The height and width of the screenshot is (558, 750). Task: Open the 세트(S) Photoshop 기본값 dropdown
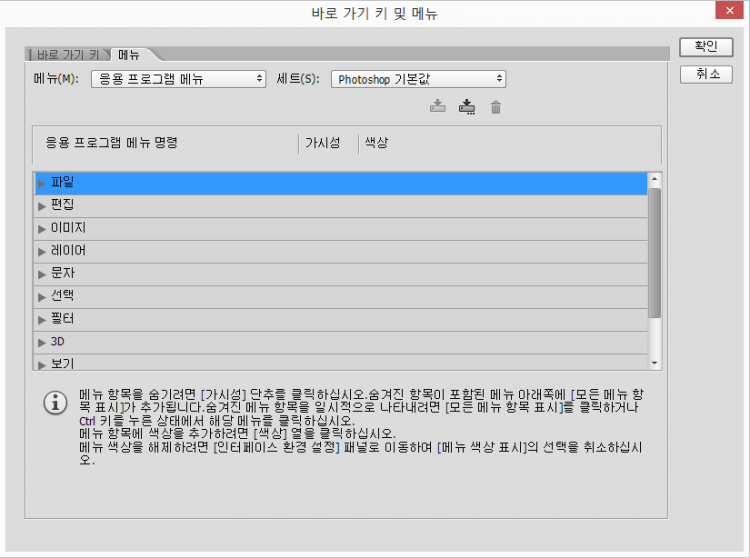[x=418, y=79]
